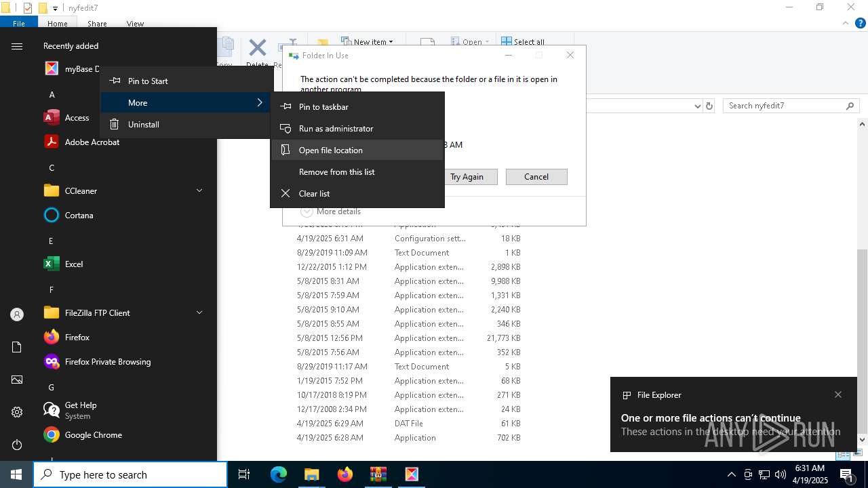This screenshot has height=488, width=868.
Task: Switch to the Share ribbon tab
Action: [97, 23]
